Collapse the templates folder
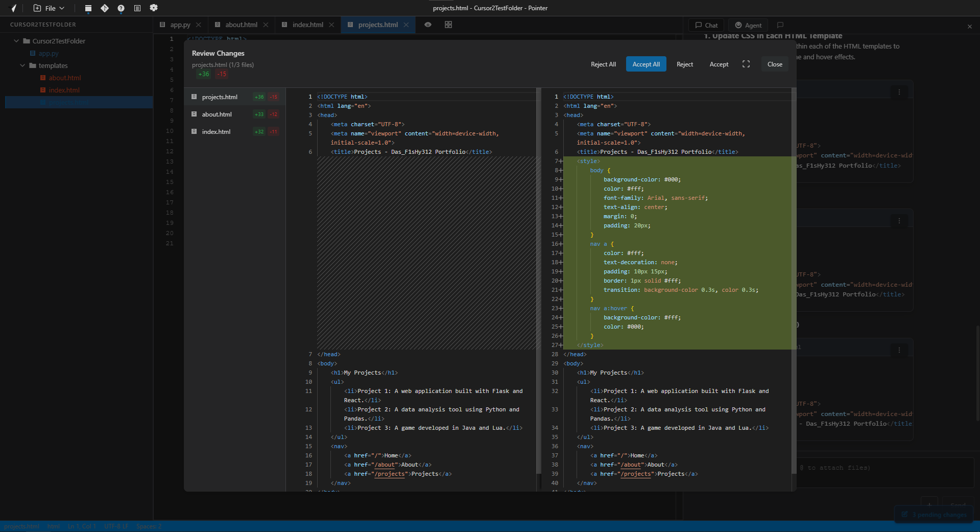This screenshot has width=980, height=532. point(22,65)
